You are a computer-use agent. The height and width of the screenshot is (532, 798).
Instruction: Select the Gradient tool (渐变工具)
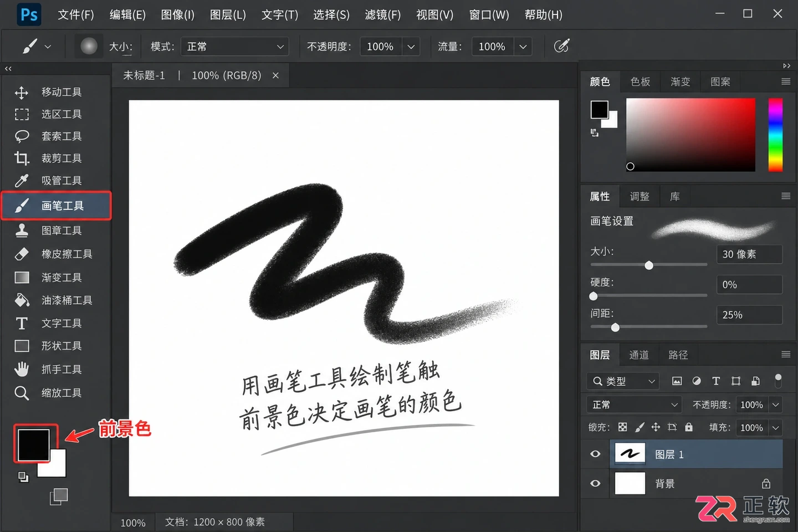pyautogui.click(x=55, y=277)
